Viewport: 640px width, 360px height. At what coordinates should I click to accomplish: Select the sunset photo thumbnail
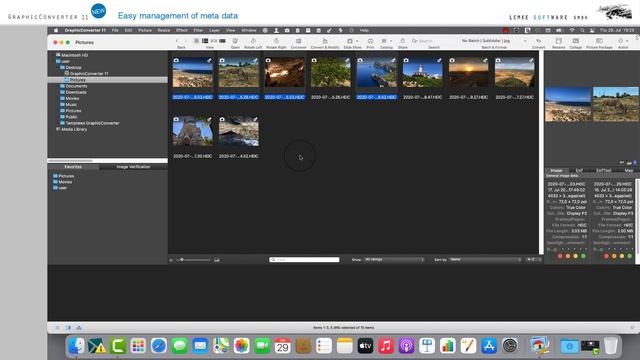[469, 72]
